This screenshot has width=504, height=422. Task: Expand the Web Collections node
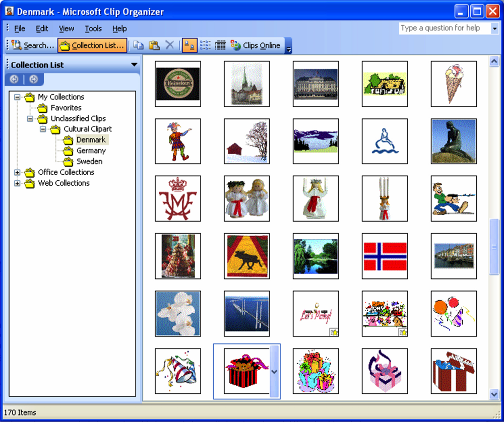tap(17, 183)
